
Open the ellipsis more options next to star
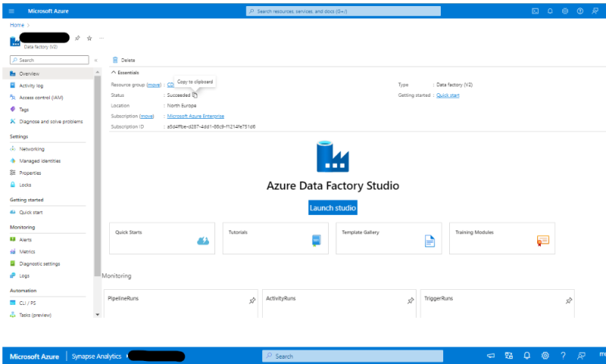click(x=102, y=38)
